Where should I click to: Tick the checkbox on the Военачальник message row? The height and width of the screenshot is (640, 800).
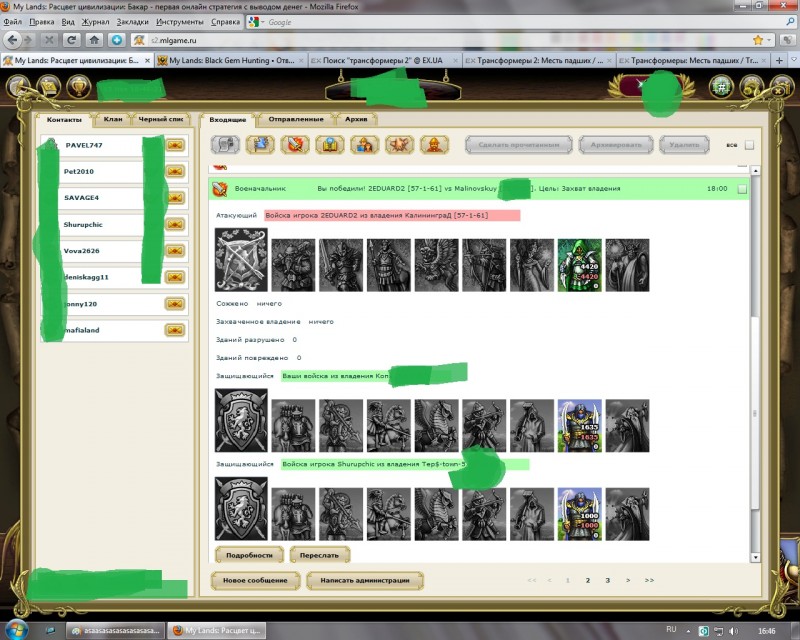(741, 188)
